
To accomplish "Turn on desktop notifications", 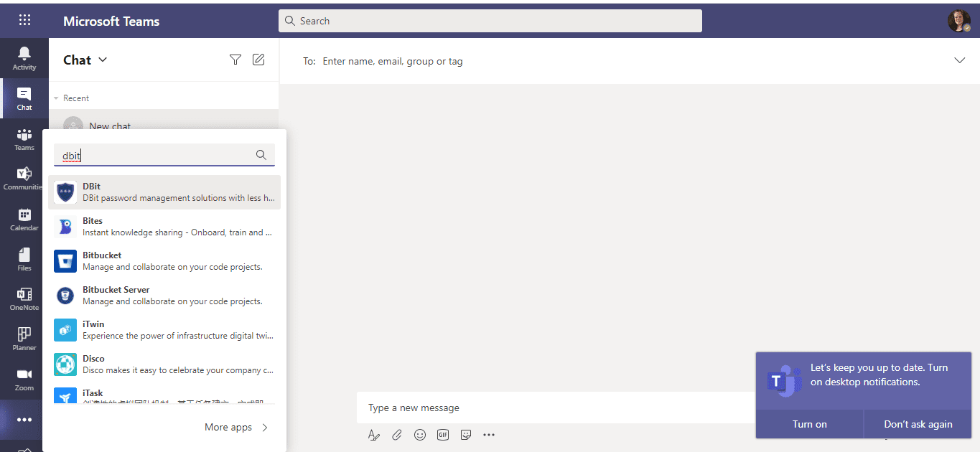I will pyautogui.click(x=809, y=424).
